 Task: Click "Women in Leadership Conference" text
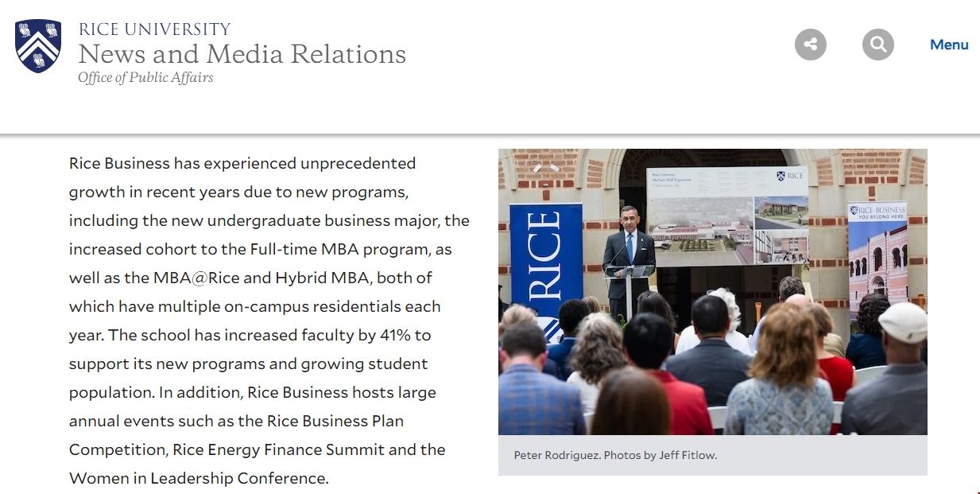(x=198, y=478)
